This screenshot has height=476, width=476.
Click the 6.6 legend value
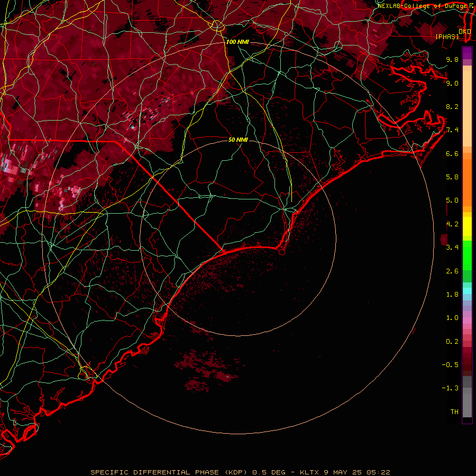tap(452, 153)
